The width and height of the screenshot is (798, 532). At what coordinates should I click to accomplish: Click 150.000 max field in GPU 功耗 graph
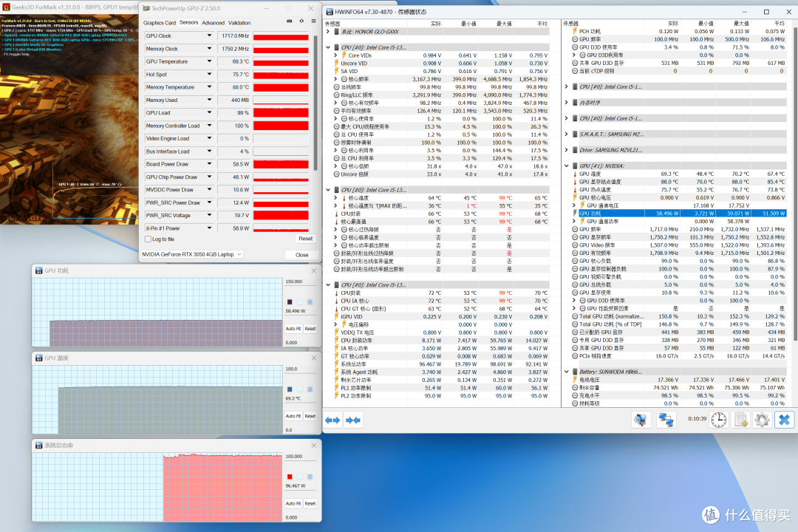[301, 282]
